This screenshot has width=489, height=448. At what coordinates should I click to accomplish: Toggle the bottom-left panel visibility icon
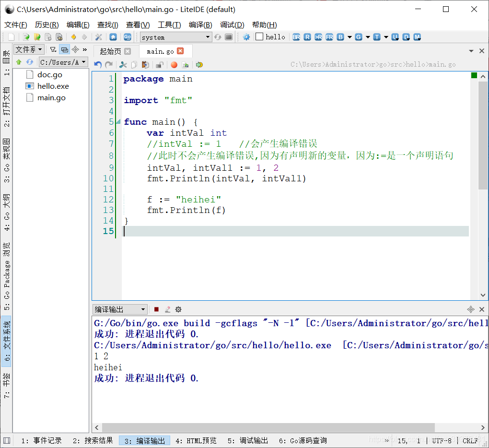click(x=7, y=440)
